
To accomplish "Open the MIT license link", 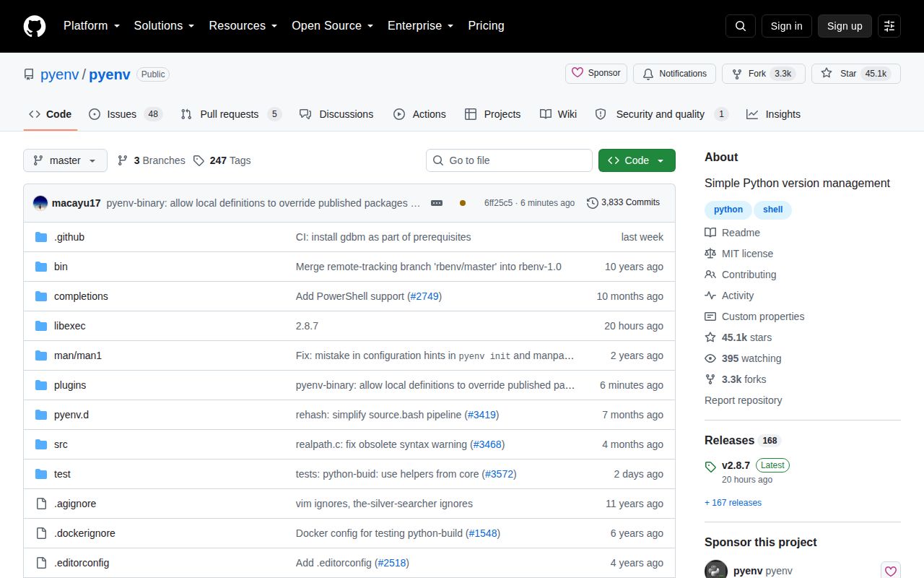I will tap(738, 254).
